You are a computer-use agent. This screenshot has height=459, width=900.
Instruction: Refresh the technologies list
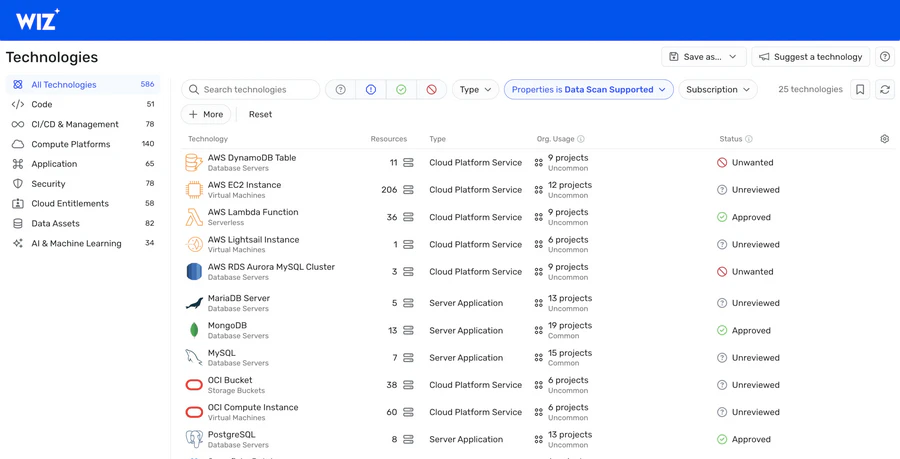click(885, 90)
